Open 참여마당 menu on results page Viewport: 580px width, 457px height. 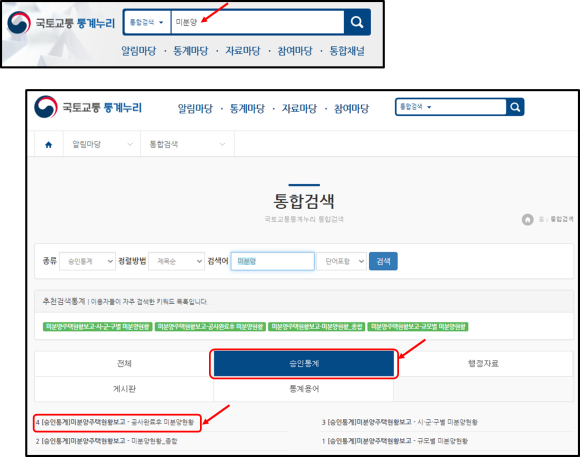pos(352,108)
